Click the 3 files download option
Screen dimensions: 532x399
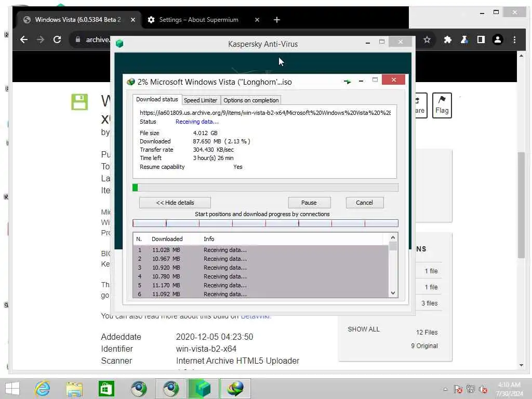(x=429, y=303)
